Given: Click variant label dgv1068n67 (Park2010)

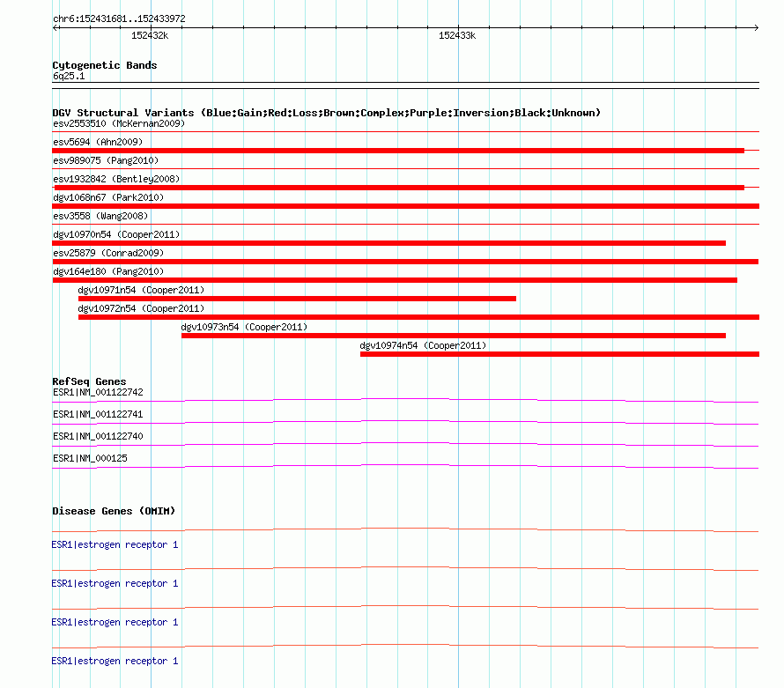Looking at the screenshot, I should 108,197.
